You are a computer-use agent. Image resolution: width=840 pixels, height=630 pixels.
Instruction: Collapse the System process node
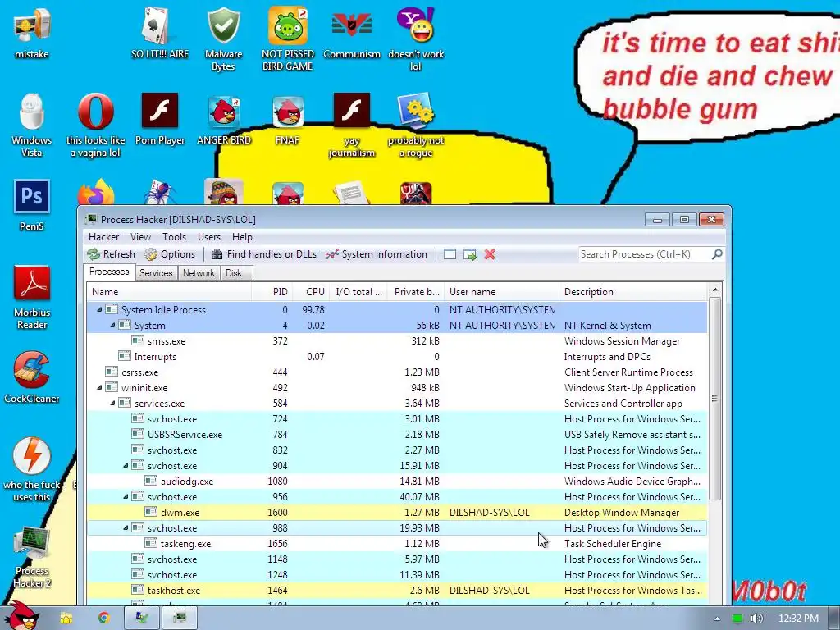click(x=112, y=325)
